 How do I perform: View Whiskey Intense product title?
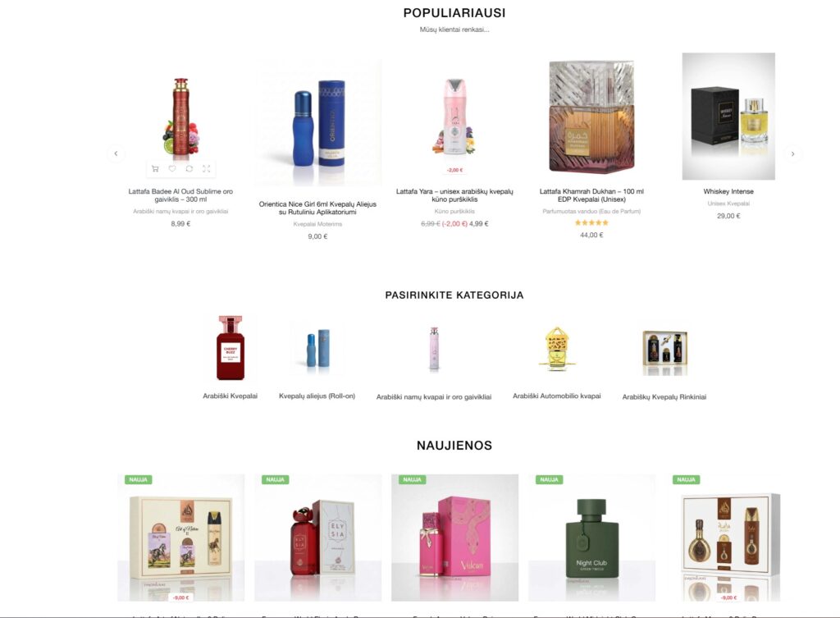(x=728, y=191)
